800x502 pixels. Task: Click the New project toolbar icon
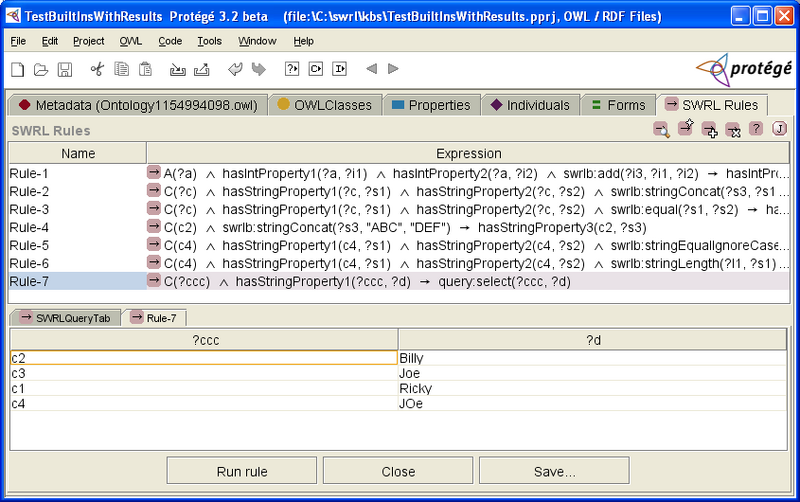point(17,69)
